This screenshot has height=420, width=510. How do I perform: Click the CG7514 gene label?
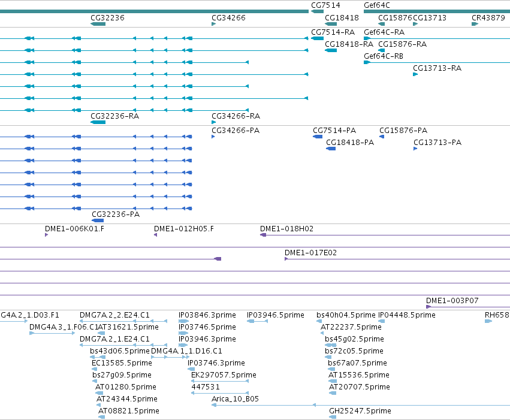325,5
